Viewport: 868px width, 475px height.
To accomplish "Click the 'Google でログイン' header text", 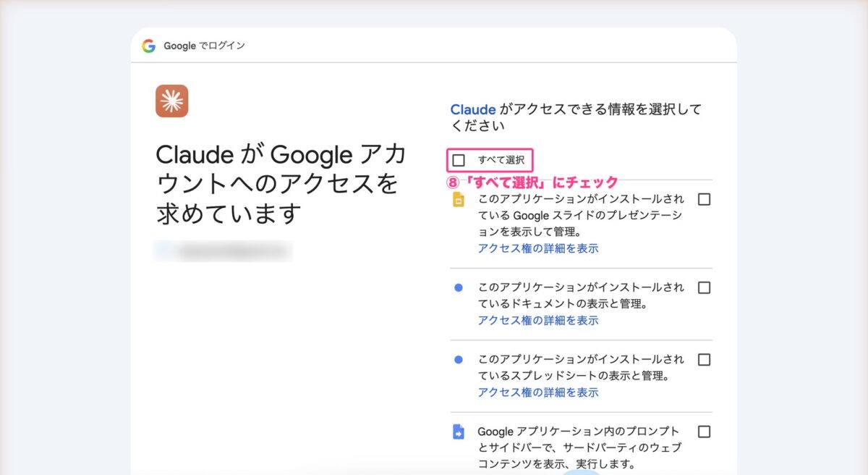I will 204,46.
